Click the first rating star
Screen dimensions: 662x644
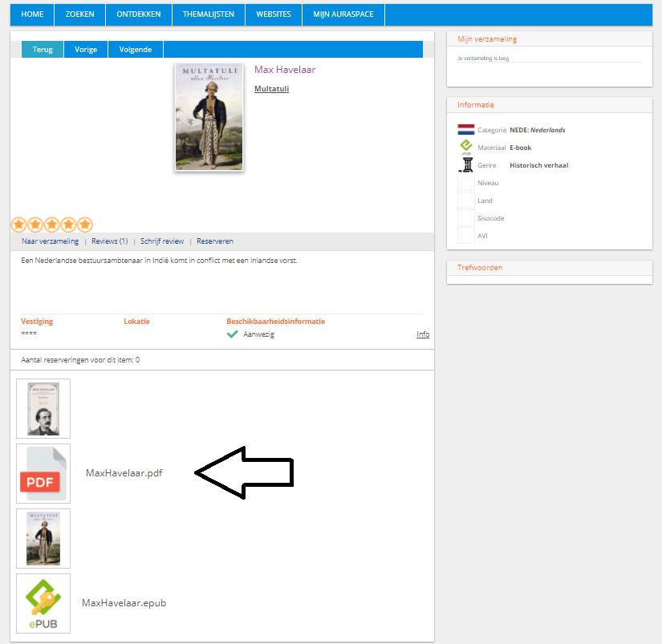click(x=18, y=225)
